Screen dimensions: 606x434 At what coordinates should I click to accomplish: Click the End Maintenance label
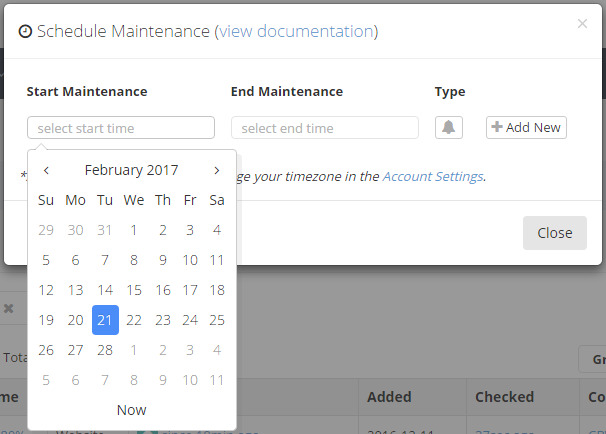pos(287,92)
